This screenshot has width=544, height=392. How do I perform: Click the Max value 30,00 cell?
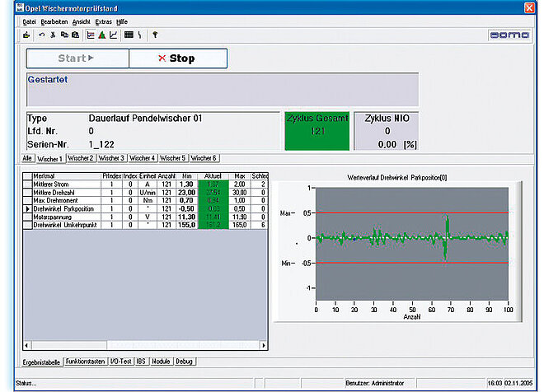(239, 193)
